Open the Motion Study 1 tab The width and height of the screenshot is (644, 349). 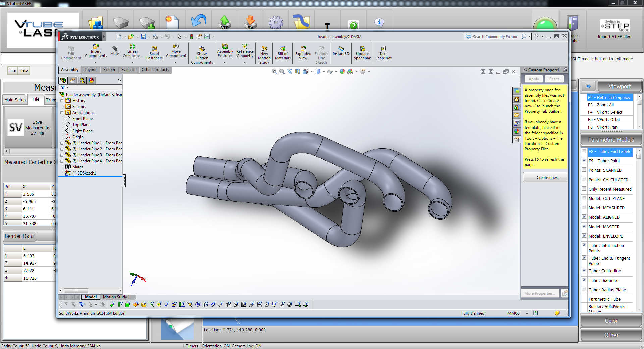coord(116,297)
